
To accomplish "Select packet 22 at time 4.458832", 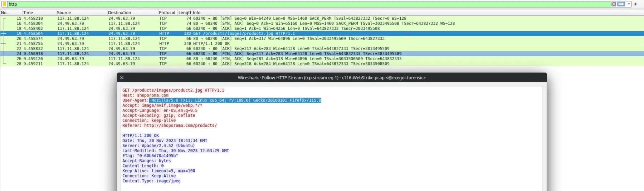I will tap(322, 48).
